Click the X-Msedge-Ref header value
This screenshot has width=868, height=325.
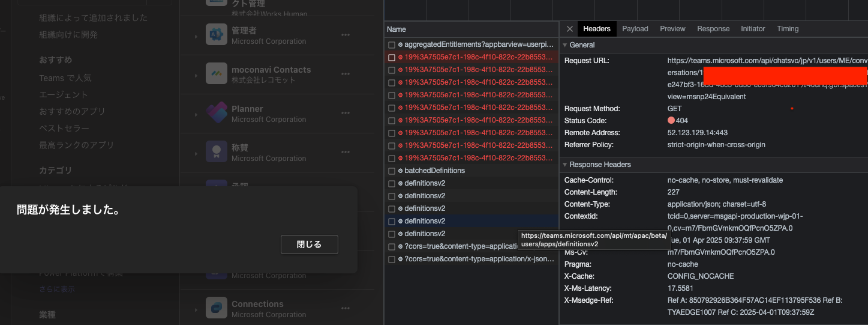click(x=755, y=306)
